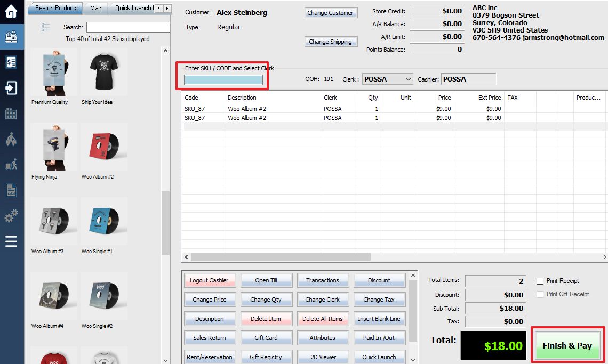This screenshot has width=608, height=364.
Task: Switch to the Quick Launch tab
Action: pos(132,8)
